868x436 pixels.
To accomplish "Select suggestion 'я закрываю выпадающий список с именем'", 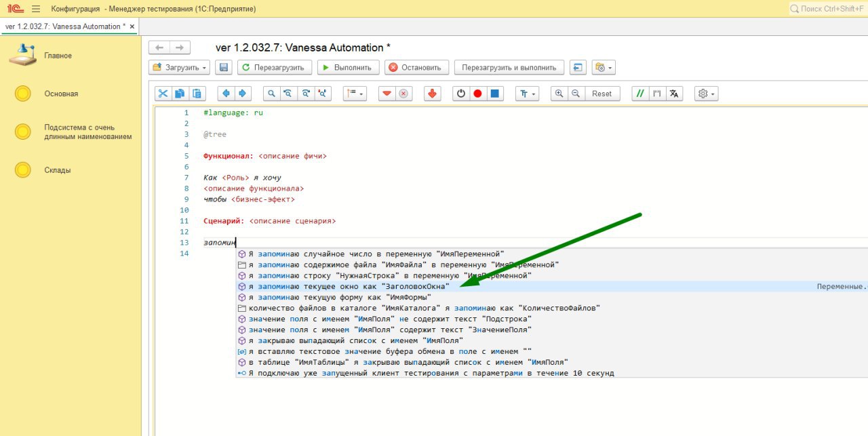I will [x=552, y=340].
